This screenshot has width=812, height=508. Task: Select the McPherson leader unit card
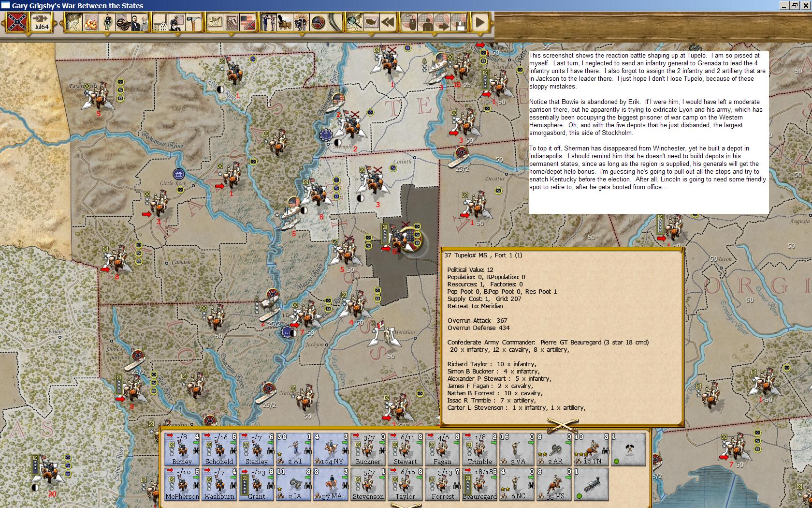(x=182, y=484)
